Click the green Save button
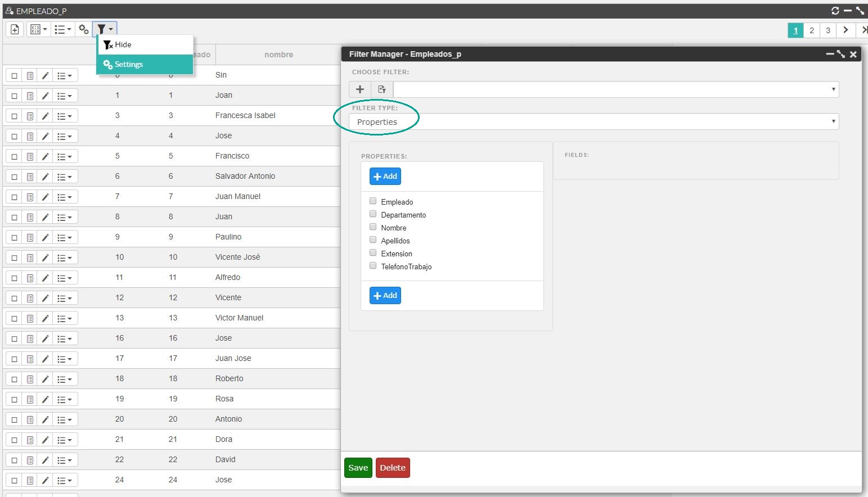Screen dimensions: 868x497 [x=358, y=468]
